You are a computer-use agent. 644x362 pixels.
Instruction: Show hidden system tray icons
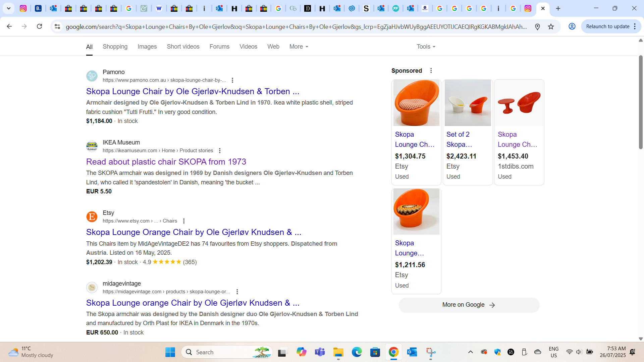pyautogui.click(x=470, y=352)
